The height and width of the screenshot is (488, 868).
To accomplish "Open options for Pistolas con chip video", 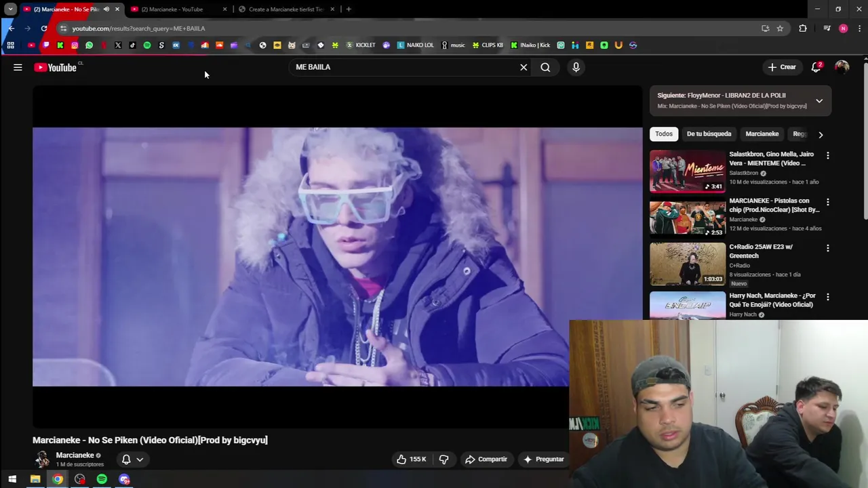I will coord(827,202).
